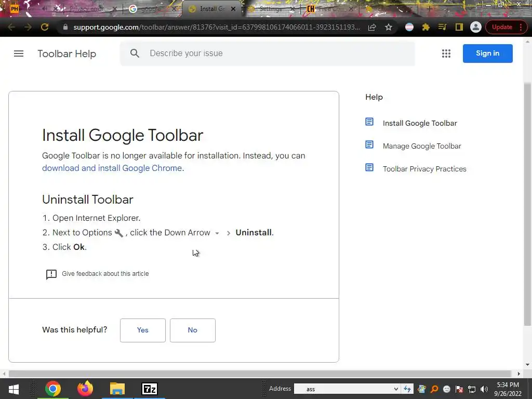Open the hamburger main menu
The height and width of the screenshot is (399, 532).
click(x=19, y=54)
